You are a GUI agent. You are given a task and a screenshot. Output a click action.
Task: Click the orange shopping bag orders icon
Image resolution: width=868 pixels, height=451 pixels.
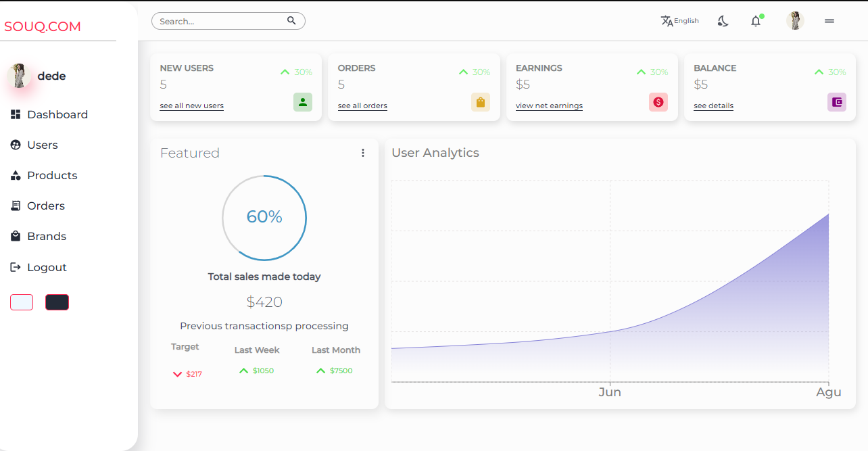coord(480,102)
